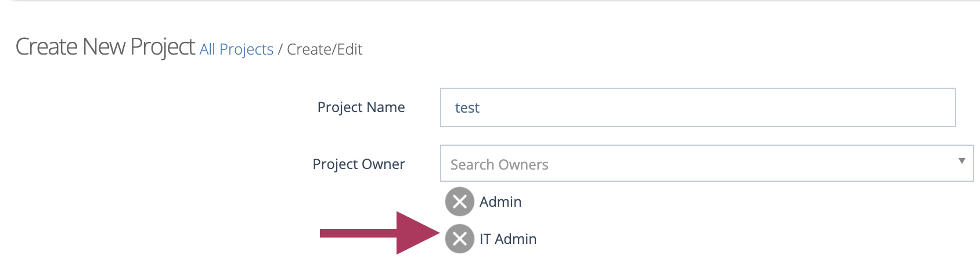Focus the Project Name input field
Image resolution: width=980 pixels, height=266 pixels.
pyautogui.click(x=698, y=107)
